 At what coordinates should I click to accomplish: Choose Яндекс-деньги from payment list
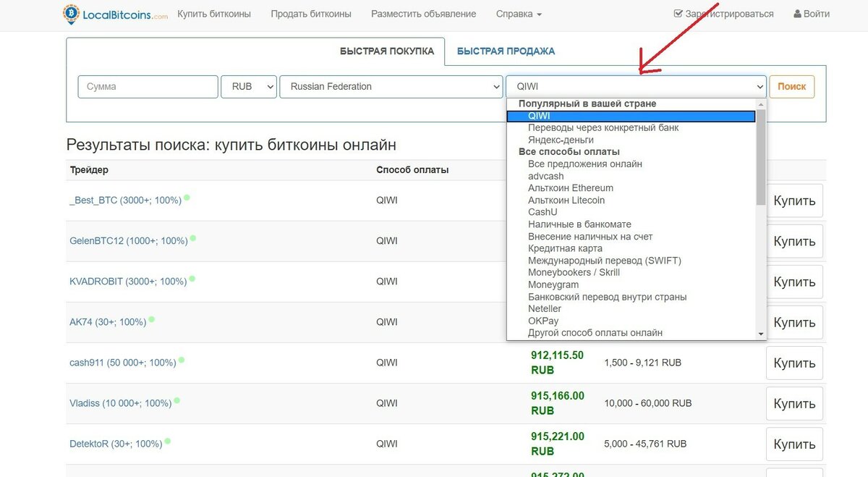point(561,140)
